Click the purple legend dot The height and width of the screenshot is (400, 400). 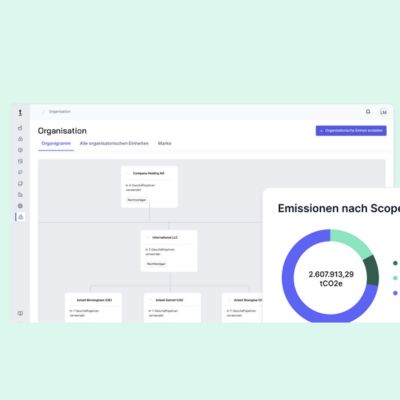click(395, 293)
